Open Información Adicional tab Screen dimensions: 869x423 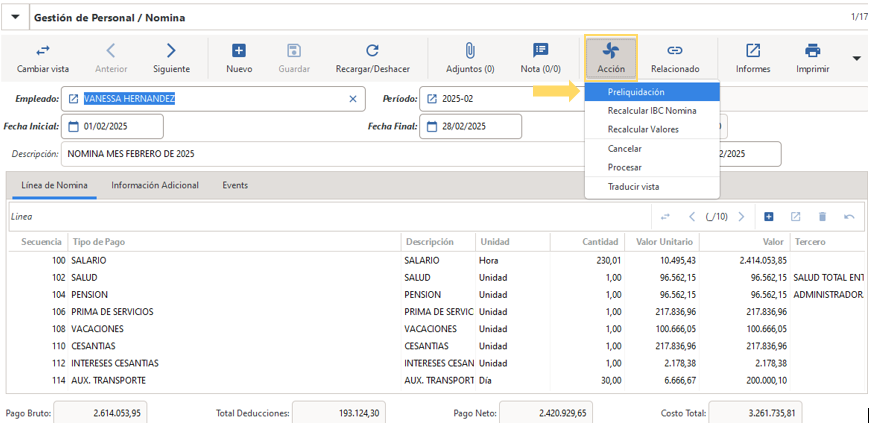click(x=155, y=185)
